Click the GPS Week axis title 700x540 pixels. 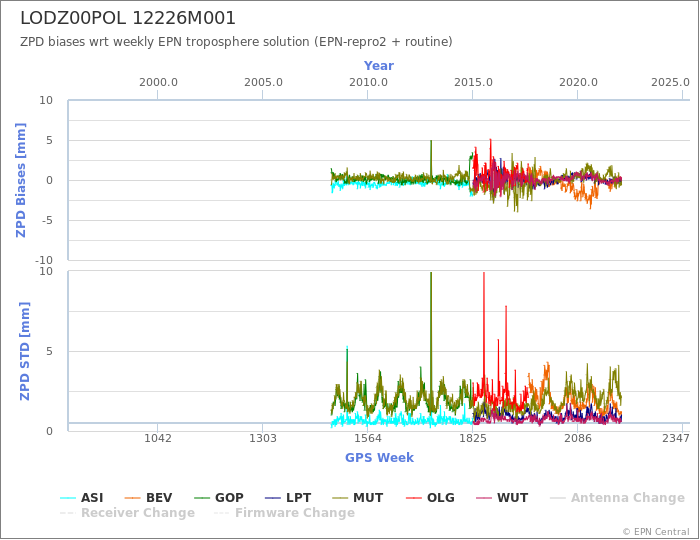click(x=379, y=457)
